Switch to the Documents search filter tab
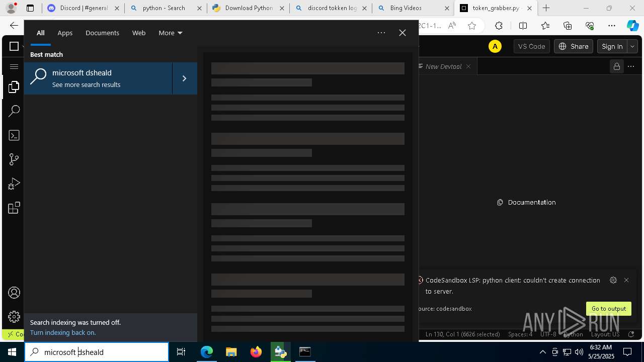644x362 pixels. (x=102, y=33)
